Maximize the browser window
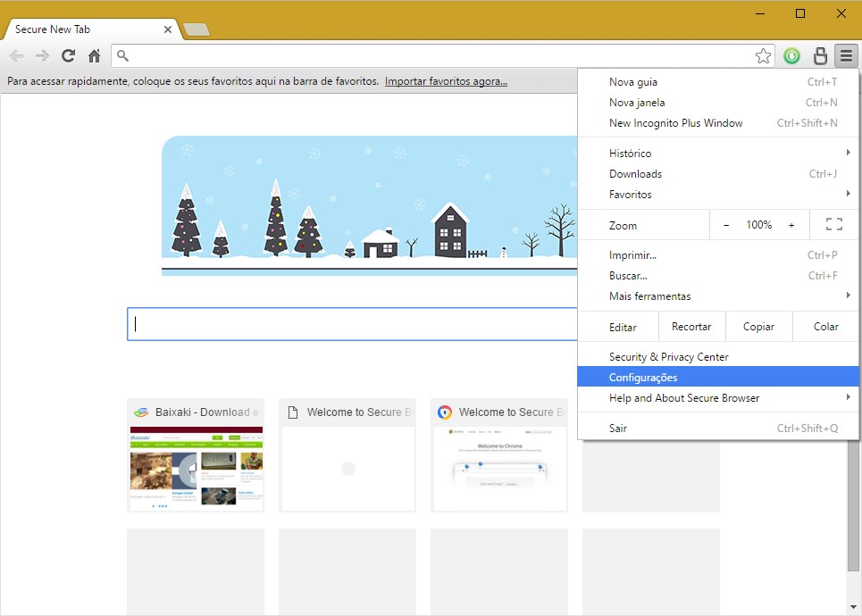Viewport: 862px width, 616px height. pyautogui.click(x=800, y=13)
